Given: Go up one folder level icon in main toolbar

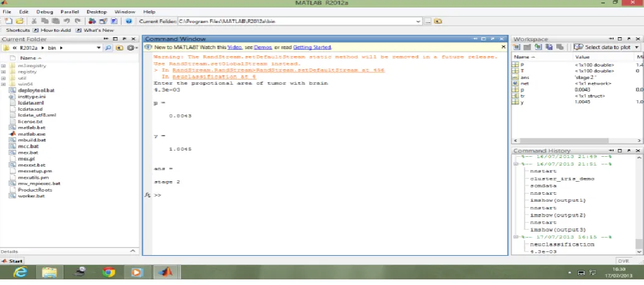Looking at the screenshot, I should point(438,21).
